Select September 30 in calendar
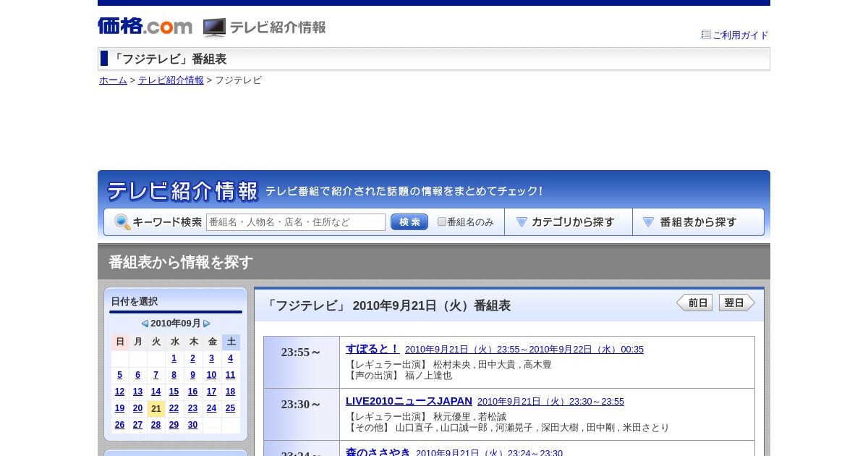The width and height of the screenshot is (868, 456). click(193, 425)
